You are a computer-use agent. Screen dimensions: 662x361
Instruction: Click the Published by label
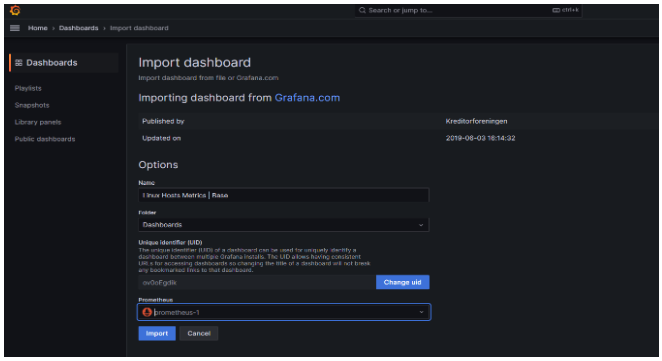tap(163, 121)
